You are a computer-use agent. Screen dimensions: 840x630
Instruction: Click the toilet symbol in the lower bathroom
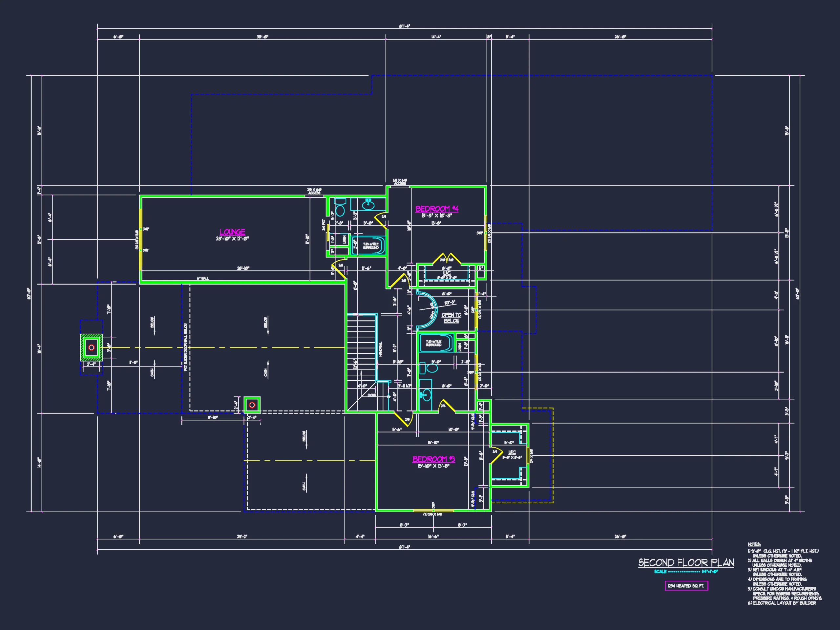429,368
